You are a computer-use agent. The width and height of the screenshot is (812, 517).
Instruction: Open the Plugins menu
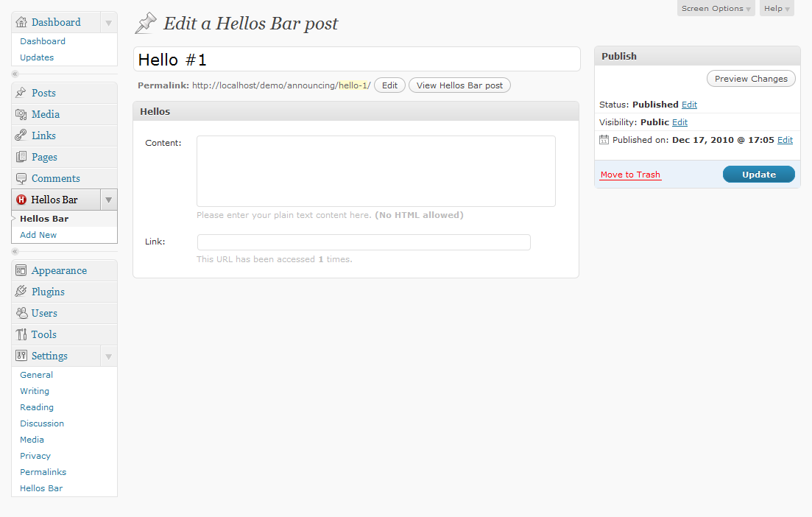(x=48, y=292)
